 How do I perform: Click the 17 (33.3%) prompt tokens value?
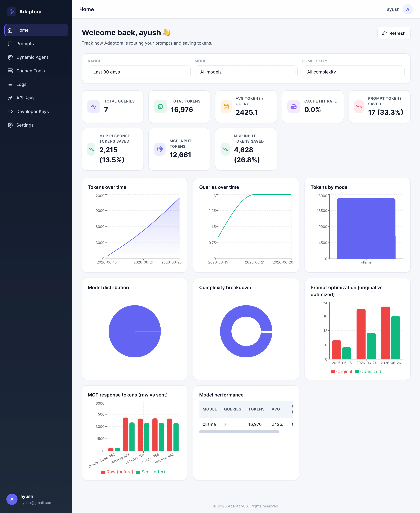tap(385, 112)
